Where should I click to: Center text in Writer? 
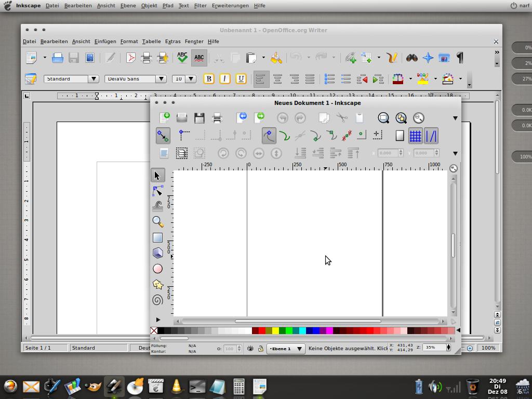click(x=277, y=79)
